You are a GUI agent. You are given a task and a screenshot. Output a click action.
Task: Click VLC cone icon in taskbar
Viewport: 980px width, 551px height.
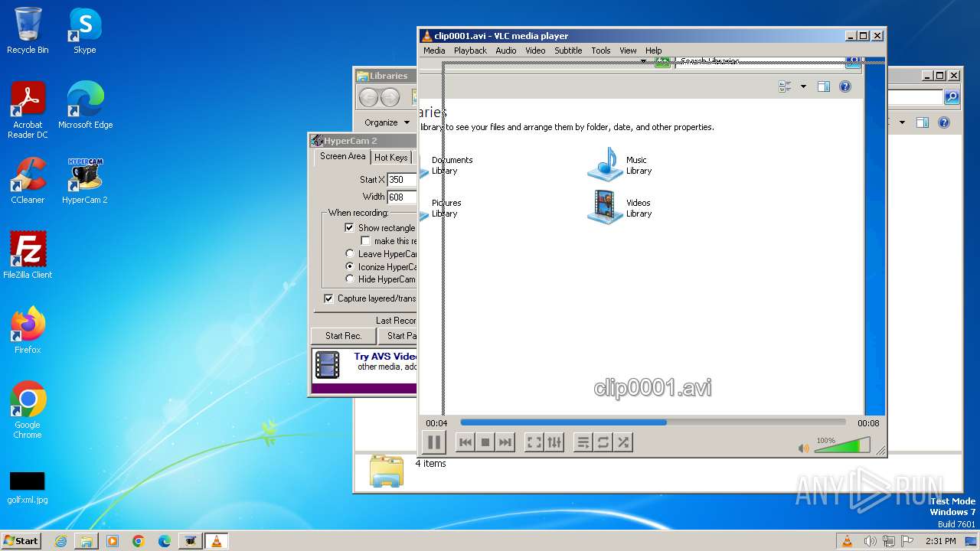coord(217,541)
